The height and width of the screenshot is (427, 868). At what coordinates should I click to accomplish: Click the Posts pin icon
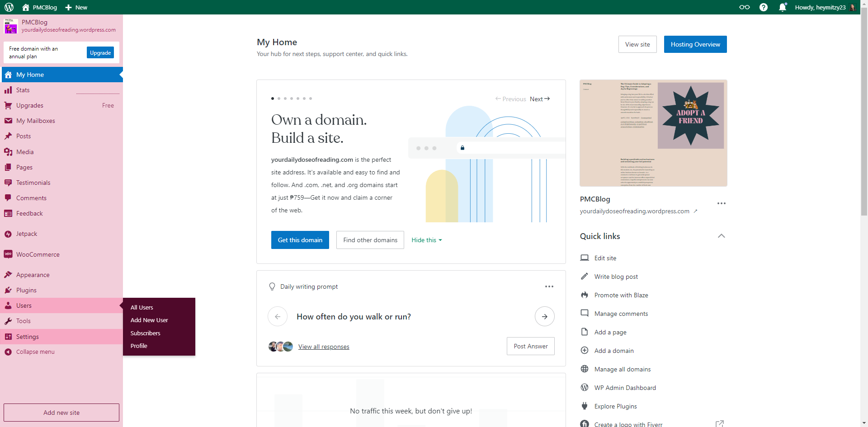[x=8, y=136]
